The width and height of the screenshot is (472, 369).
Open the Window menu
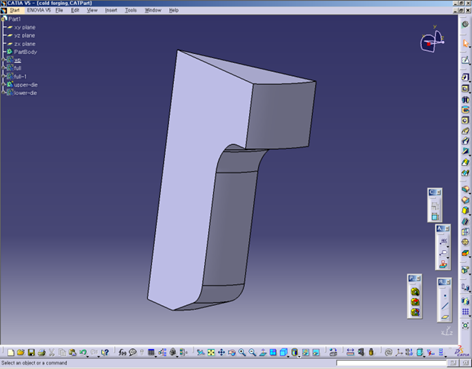click(153, 10)
